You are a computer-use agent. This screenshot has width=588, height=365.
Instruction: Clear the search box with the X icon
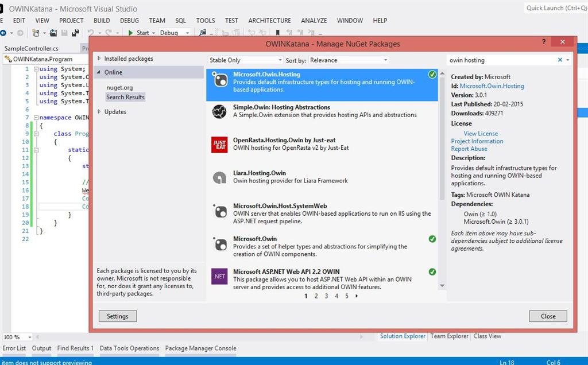(560, 60)
